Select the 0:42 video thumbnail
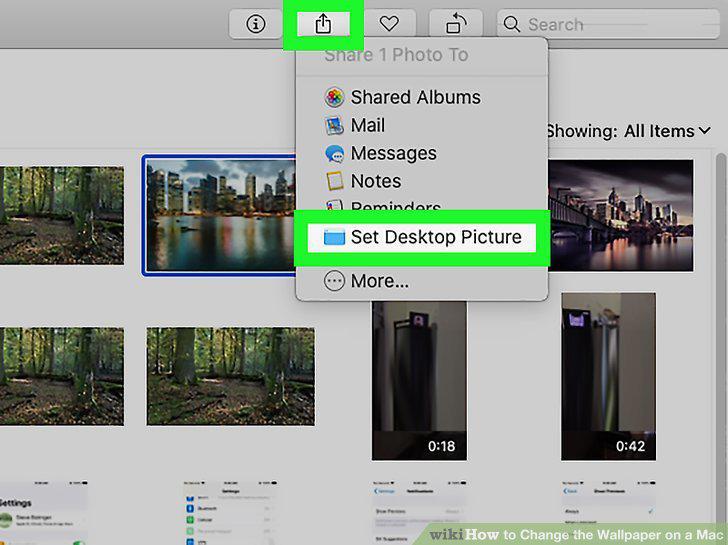 click(608, 376)
